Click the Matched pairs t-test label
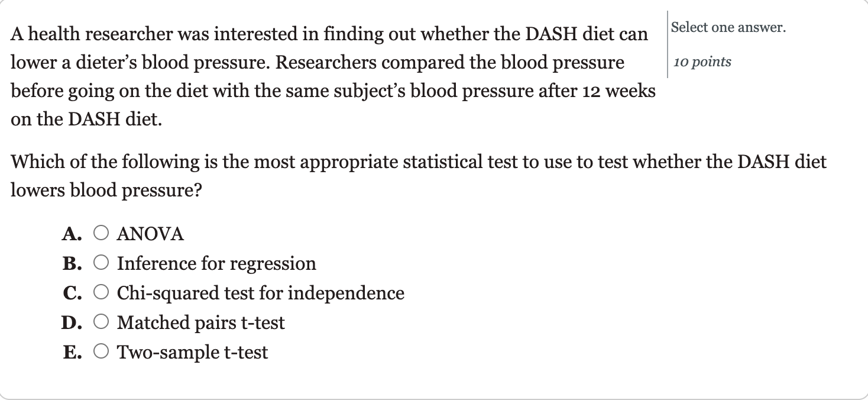This screenshot has height=400, width=868. pyautogui.click(x=200, y=322)
